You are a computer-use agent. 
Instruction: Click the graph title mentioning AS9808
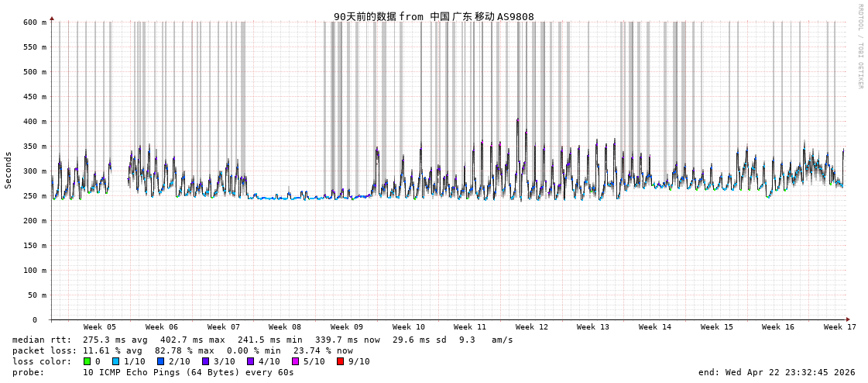[x=434, y=16]
